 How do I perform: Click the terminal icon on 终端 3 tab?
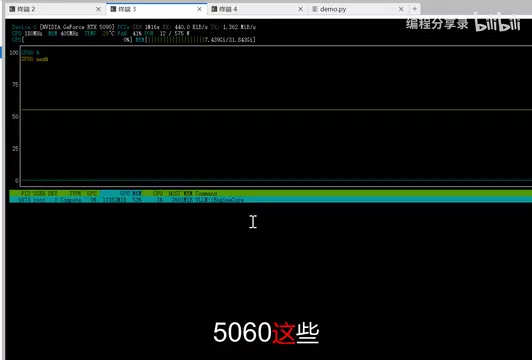[113, 9]
